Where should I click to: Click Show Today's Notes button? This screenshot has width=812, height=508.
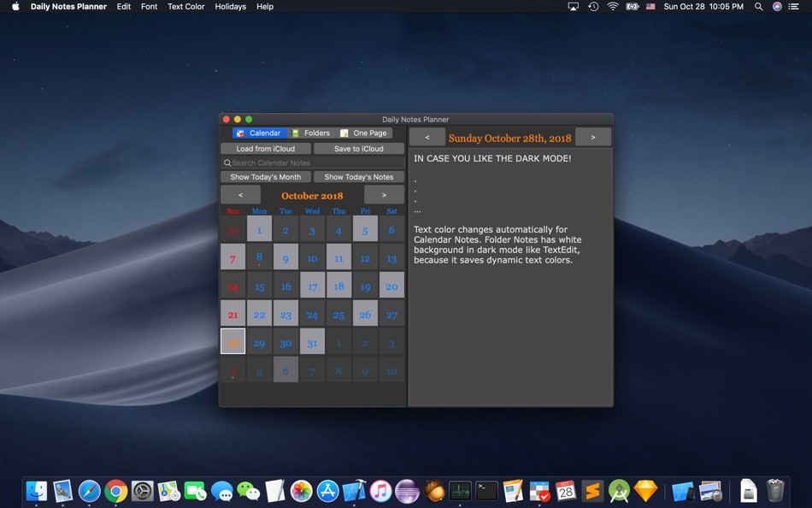(x=359, y=177)
